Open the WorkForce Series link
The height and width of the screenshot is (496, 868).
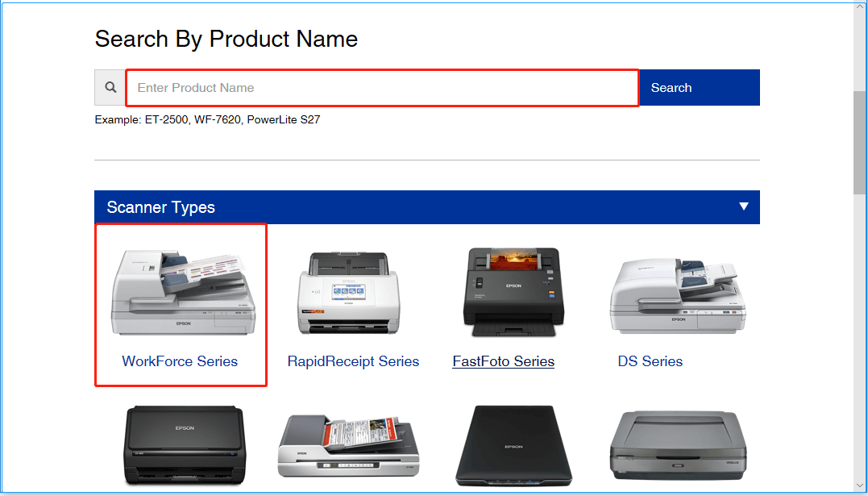180,361
